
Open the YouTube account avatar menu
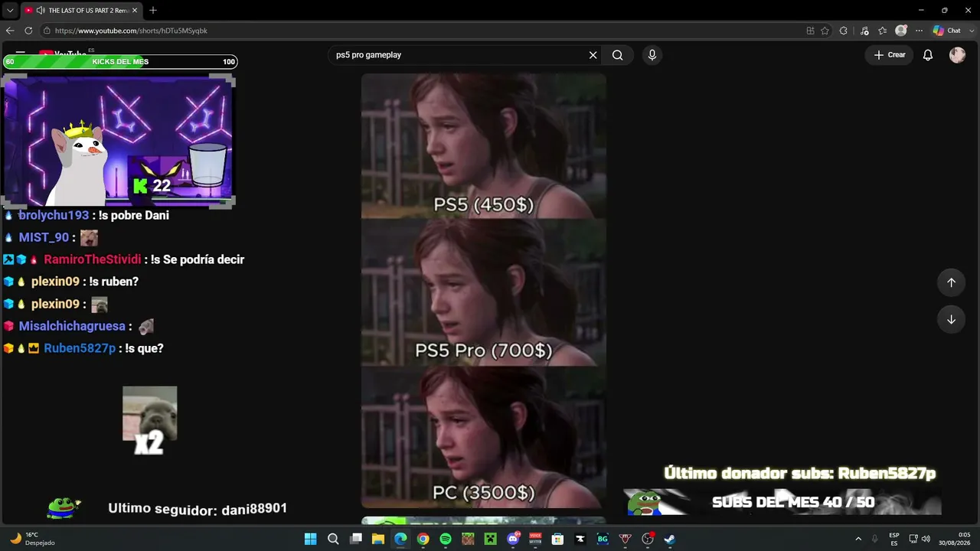pyautogui.click(x=957, y=55)
